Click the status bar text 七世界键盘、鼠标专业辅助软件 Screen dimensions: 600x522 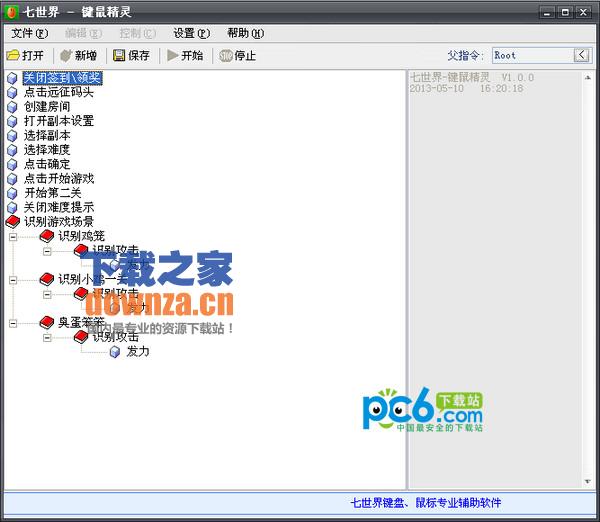coord(426,502)
